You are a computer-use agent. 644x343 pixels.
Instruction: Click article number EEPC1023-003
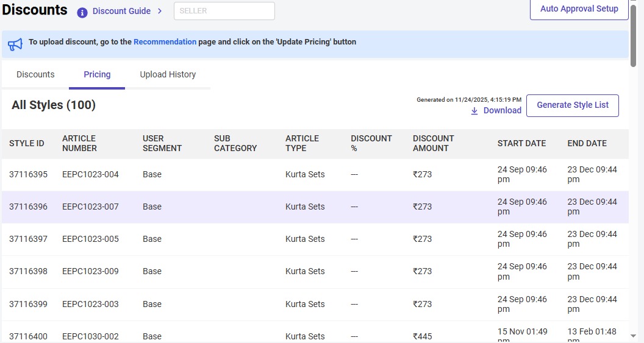click(90, 305)
